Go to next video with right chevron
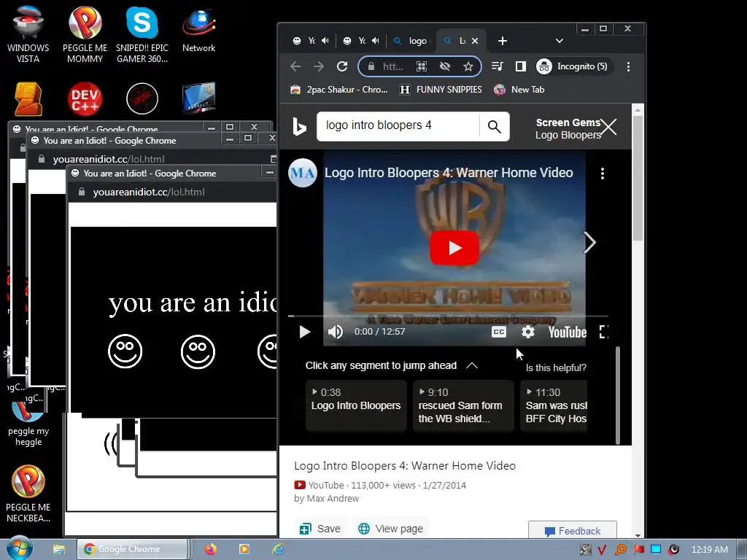747x560 pixels. tap(589, 242)
